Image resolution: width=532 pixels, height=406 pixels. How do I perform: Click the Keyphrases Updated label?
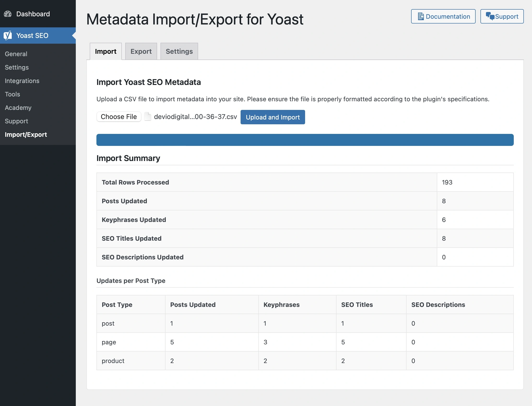[x=134, y=220]
